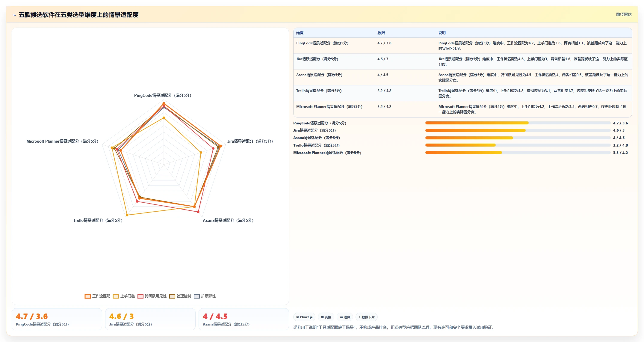Click the Asana radar axis label
This screenshot has width=644, height=342.
pyautogui.click(x=228, y=220)
